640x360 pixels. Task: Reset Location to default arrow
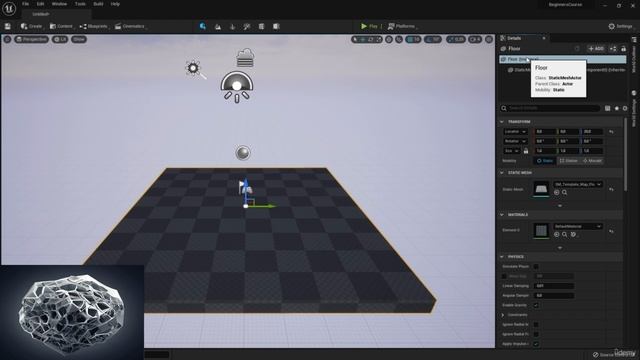tap(611, 132)
